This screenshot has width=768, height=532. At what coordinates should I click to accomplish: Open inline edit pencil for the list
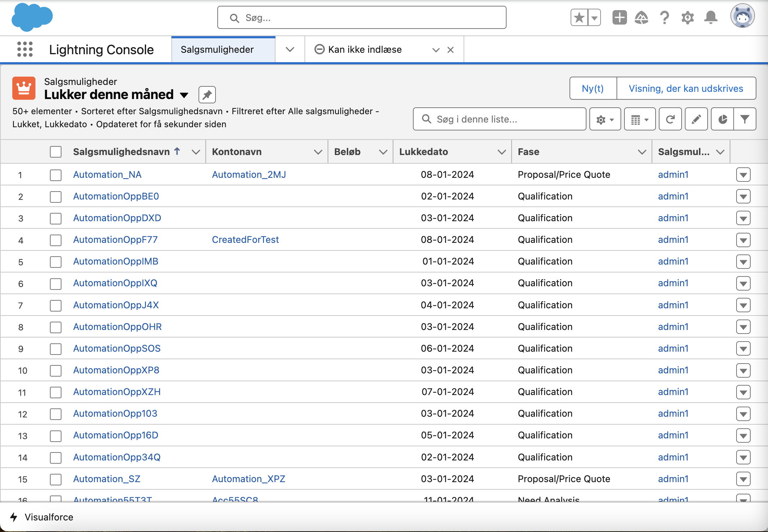(x=696, y=119)
